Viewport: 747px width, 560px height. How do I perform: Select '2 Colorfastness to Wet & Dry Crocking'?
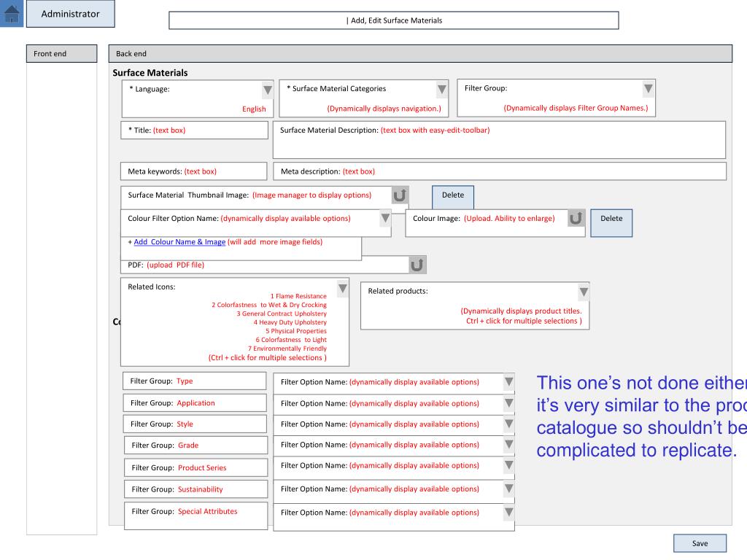tap(269, 305)
